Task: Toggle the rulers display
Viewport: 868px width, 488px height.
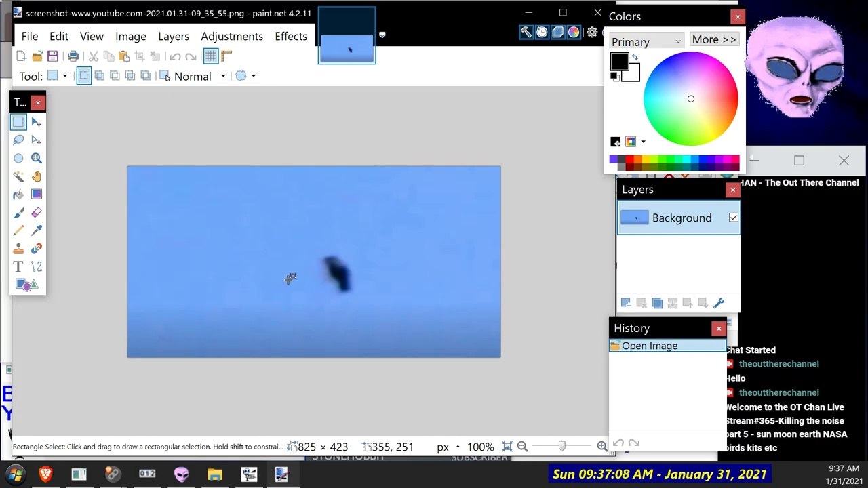Action: tap(226, 56)
